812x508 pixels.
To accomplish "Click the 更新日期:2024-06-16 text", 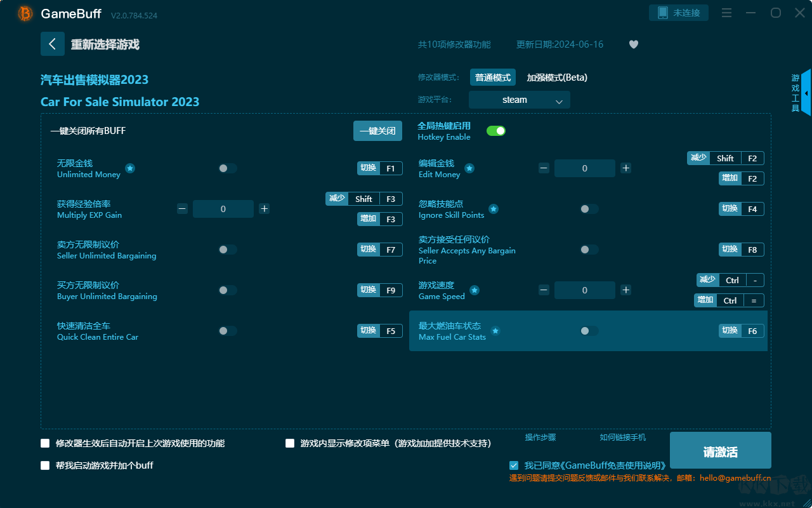I will pyautogui.click(x=560, y=44).
